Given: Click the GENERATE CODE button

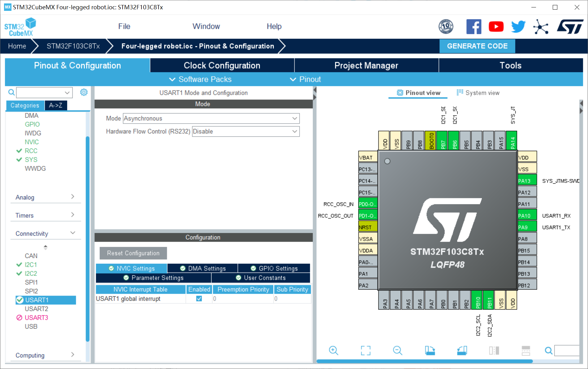Looking at the screenshot, I should [477, 46].
